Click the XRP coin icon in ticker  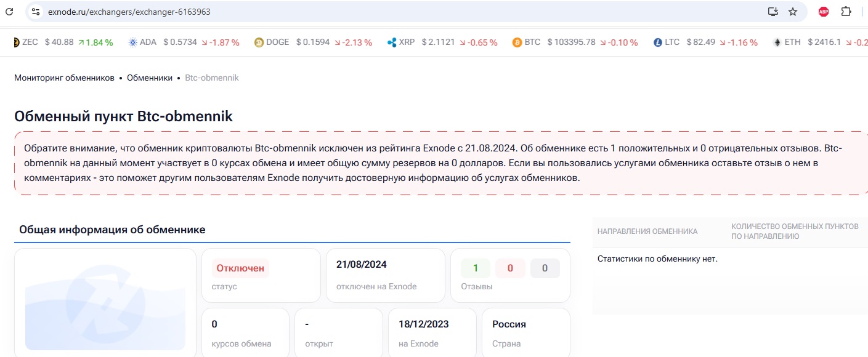(x=391, y=42)
